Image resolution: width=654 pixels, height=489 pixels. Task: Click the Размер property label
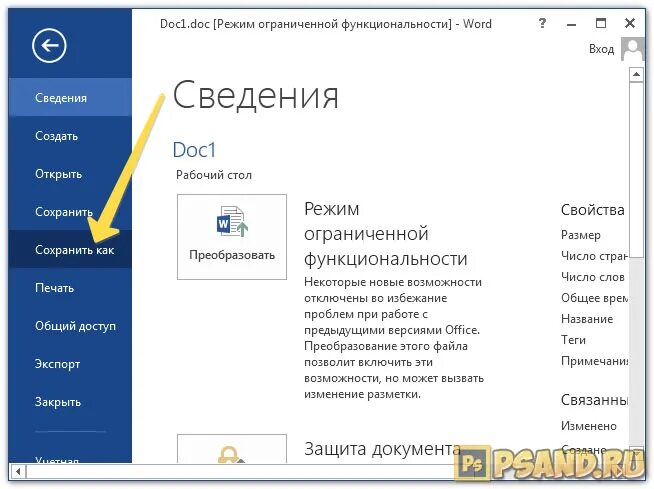[x=581, y=235]
